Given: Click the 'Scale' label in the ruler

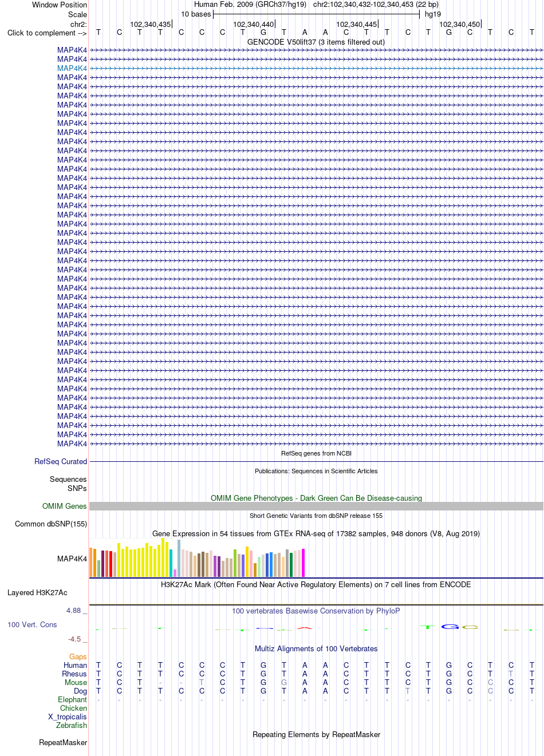Looking at the screenshot, I should (x=78, y=14).
